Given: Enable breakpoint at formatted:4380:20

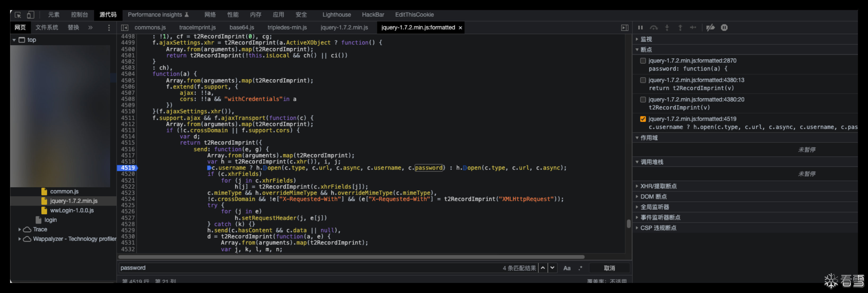Looking at the screenshot, I should click(643, 100).
